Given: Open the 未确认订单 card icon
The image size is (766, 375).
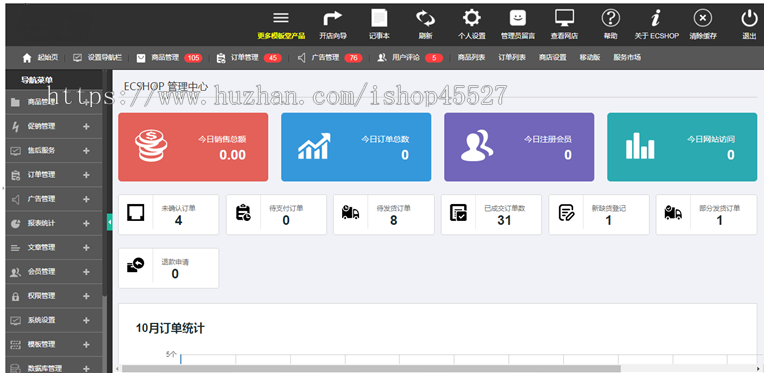Looking at the screenshot, I should [x=135, y=213].
